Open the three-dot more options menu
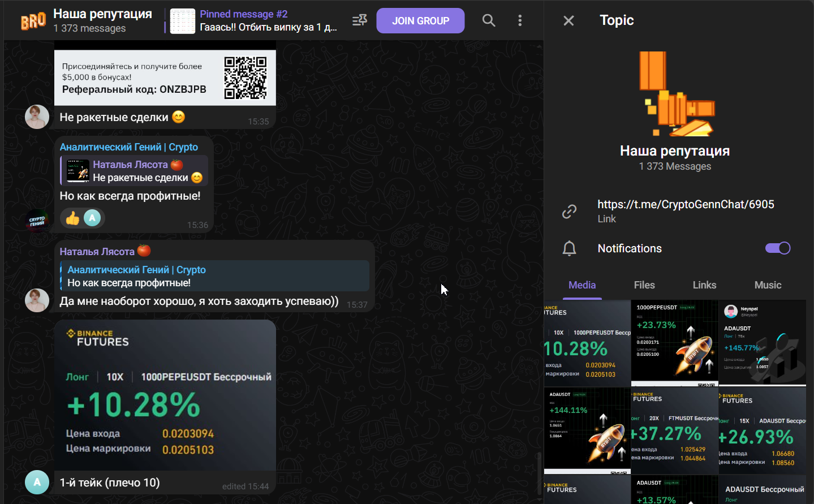This screenshot has height=504, width=814. point(520,20)
